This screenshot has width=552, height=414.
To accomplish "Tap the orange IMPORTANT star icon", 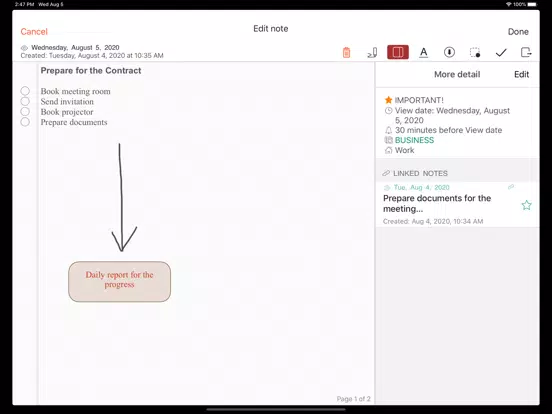I will coord(388,100).
